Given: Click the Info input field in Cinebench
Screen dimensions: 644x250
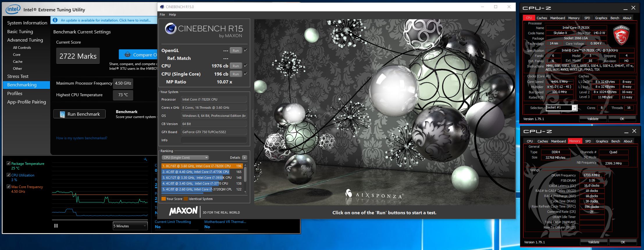Looking at the screenshot, I should (214, 140).
